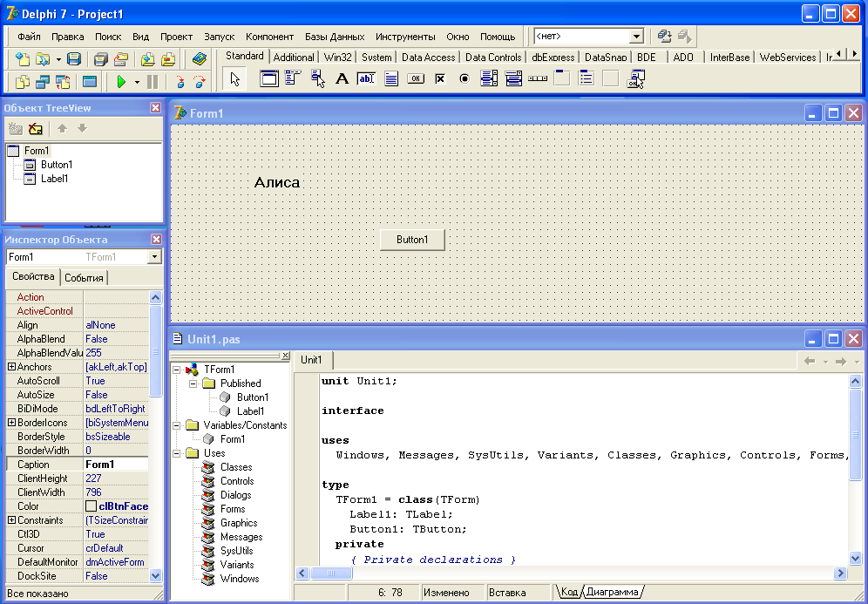868x604 pixels.
Task: Select the Panel palette component
Action: click(x=611, y=79)
